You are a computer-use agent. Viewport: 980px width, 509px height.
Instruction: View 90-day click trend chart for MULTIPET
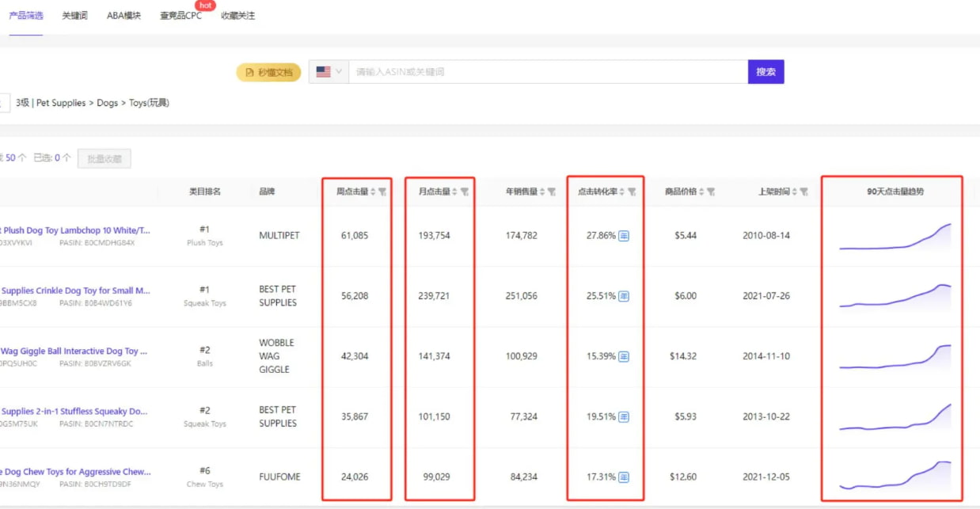click(x=895, y=237)
